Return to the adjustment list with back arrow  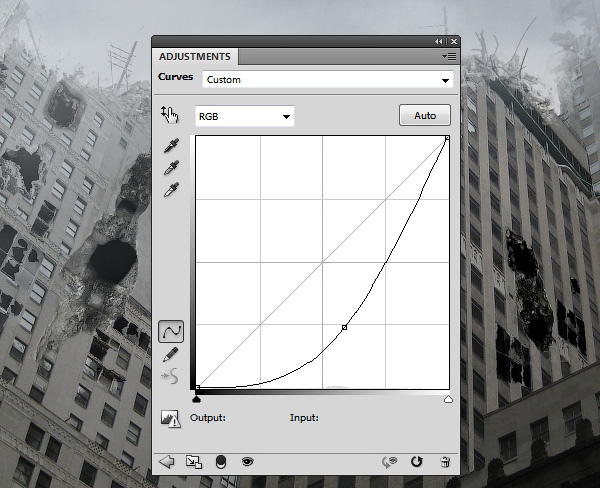click(167, 461)
